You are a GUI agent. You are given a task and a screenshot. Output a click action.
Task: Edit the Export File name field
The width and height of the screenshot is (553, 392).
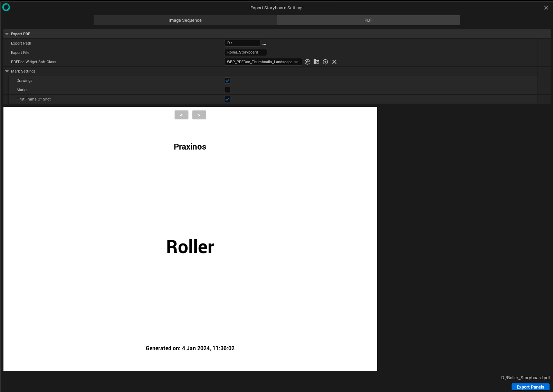[246, 52]
